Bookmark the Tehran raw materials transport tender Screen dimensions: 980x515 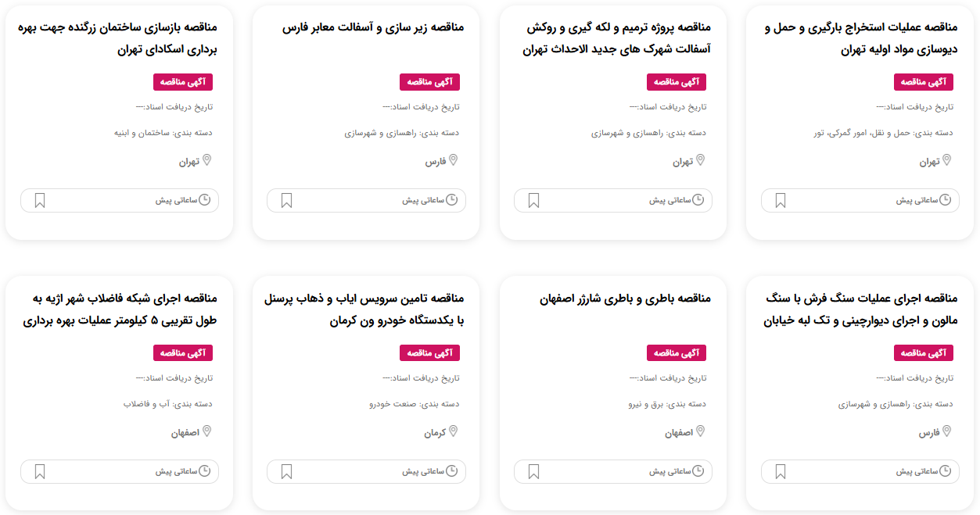coord(780,201)
